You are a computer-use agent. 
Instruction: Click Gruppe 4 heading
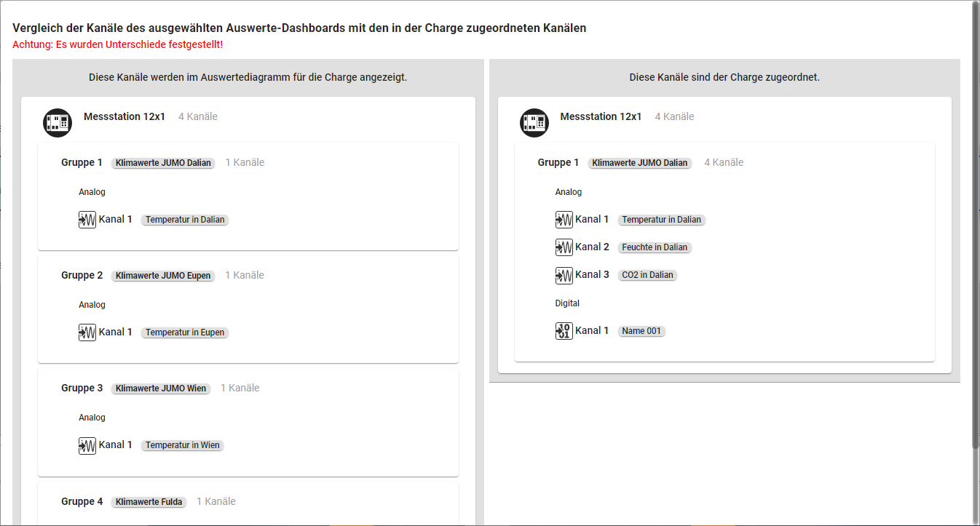[82, 501]
